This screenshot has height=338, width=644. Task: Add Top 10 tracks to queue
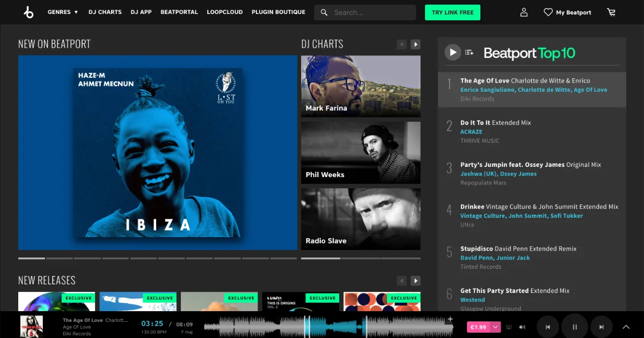click(x=470, y=52)
